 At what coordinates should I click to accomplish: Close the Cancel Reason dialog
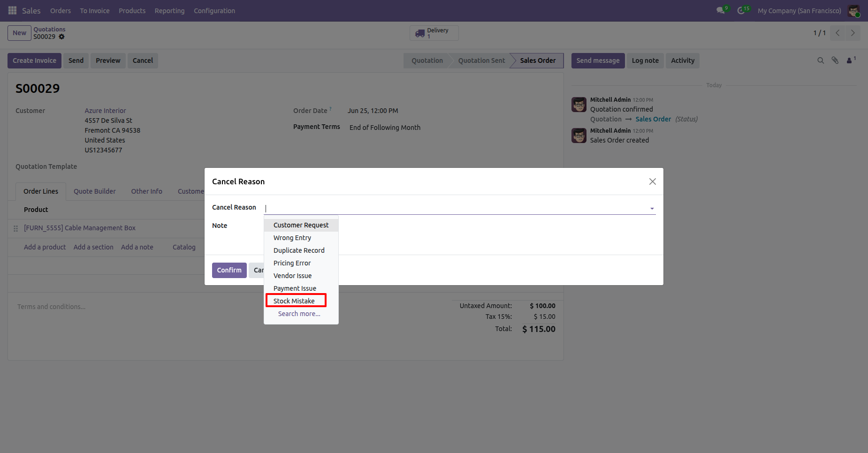tap(652, 181)
